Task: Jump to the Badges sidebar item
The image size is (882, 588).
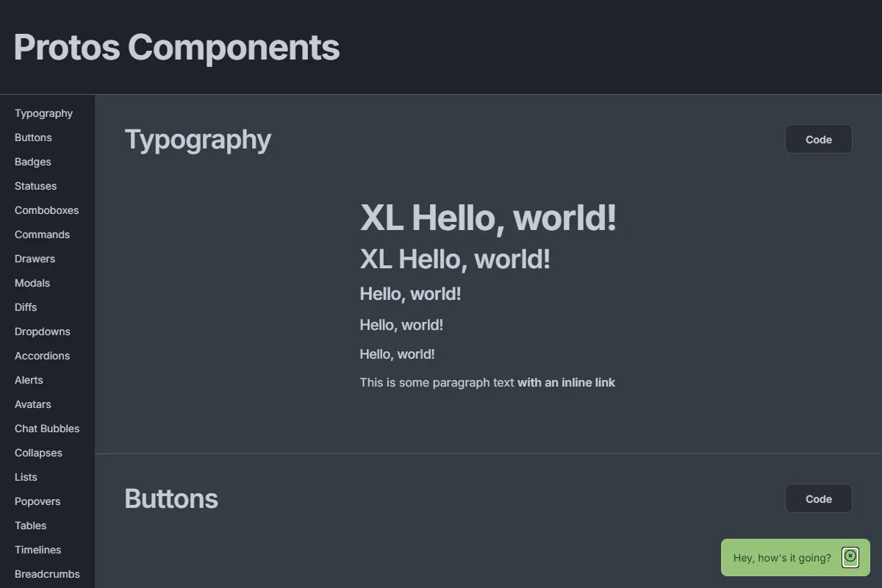Action: tap(33, 162)
